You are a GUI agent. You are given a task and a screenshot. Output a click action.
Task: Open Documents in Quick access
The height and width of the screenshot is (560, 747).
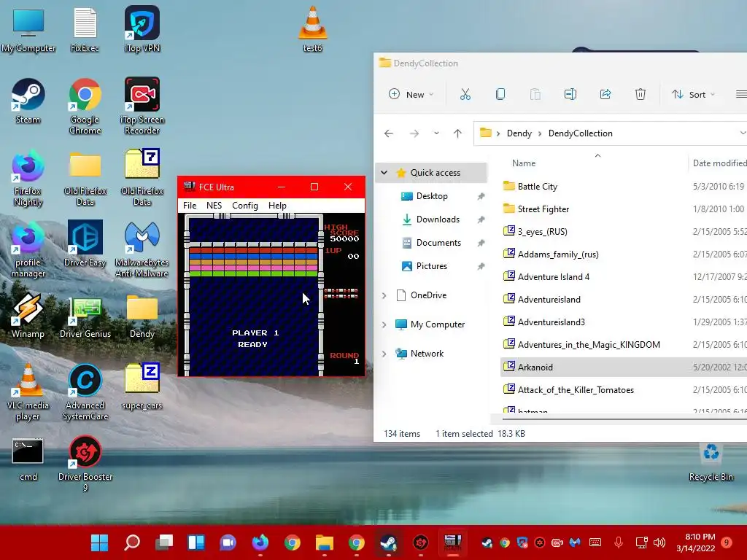coord(438,243)
